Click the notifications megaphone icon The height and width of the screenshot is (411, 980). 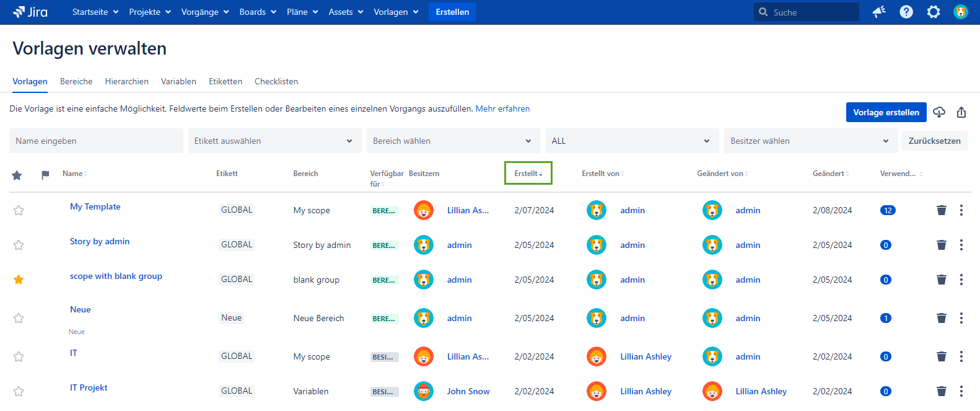click(878, 12)
